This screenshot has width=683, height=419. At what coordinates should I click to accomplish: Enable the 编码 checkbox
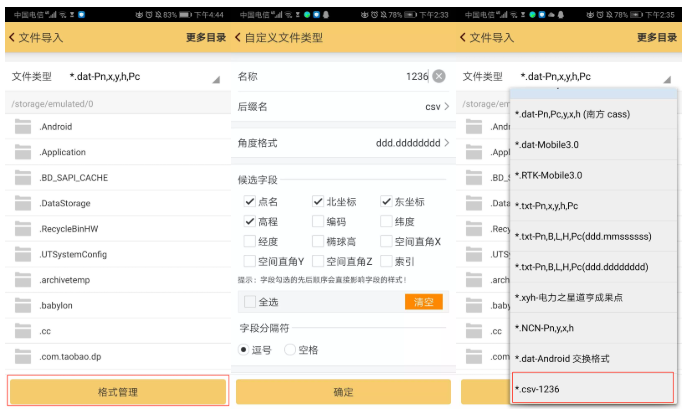click(x=318, y=221)
